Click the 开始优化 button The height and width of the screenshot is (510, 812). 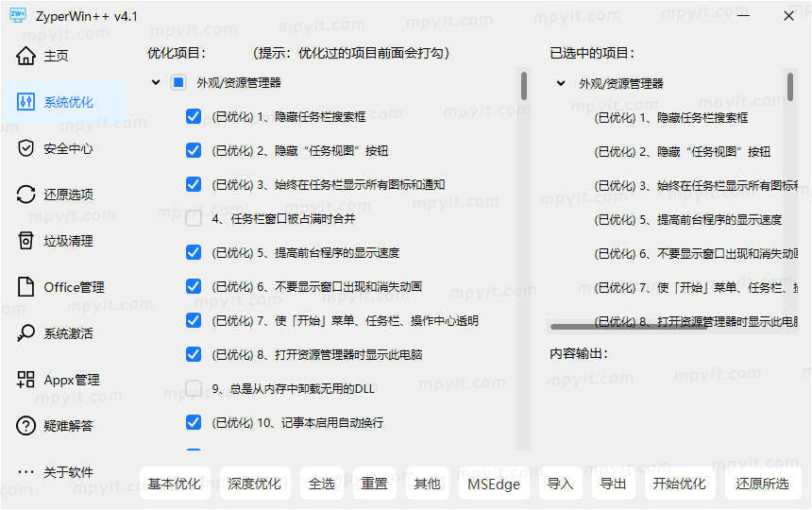coord(679,484)
